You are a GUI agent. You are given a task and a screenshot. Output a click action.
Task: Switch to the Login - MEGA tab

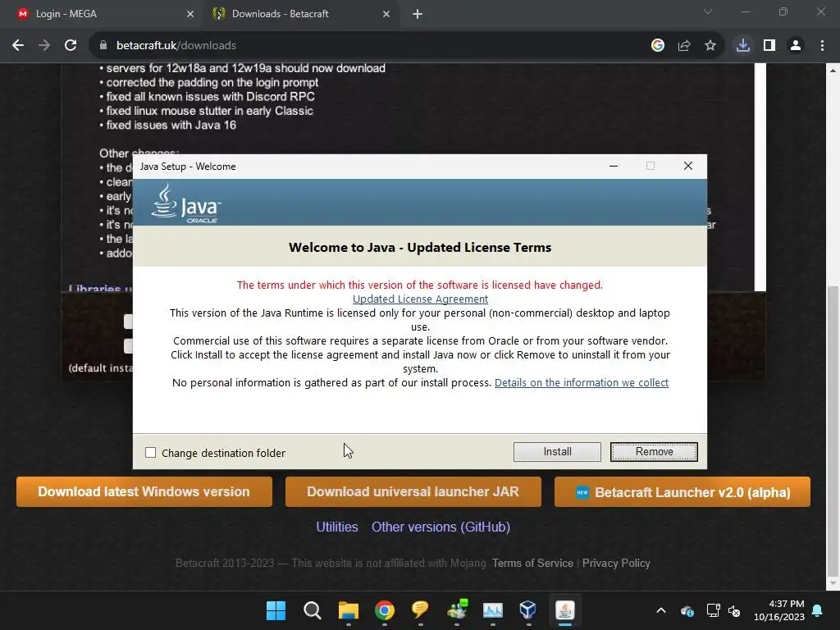click(102, 14)
